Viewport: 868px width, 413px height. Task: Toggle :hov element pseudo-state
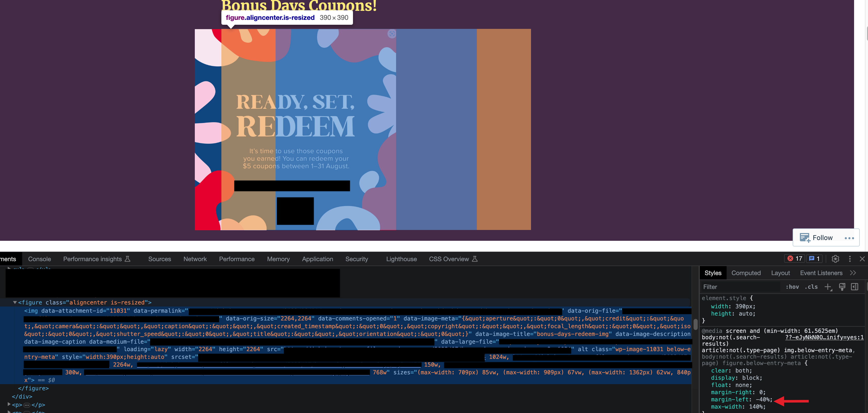(792, 287)
